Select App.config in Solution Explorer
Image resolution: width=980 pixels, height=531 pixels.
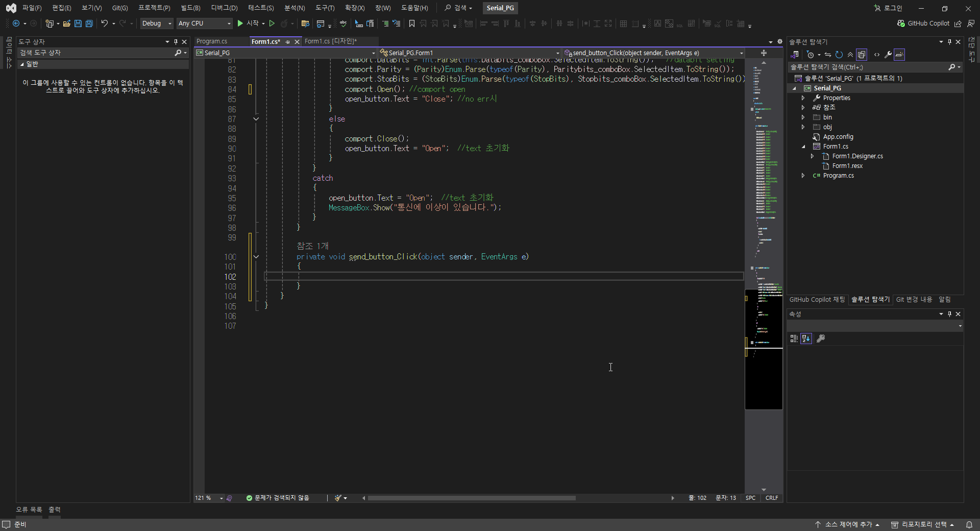coord(838,137)
